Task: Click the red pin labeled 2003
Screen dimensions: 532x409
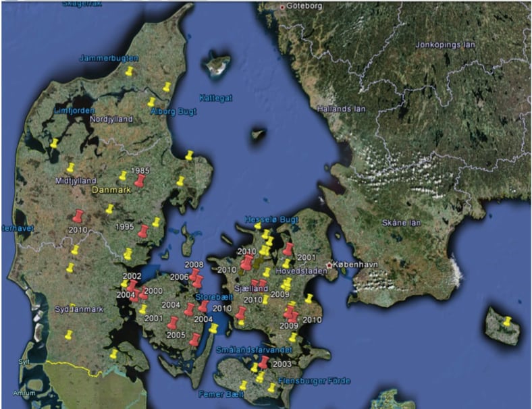Action: 264,362
